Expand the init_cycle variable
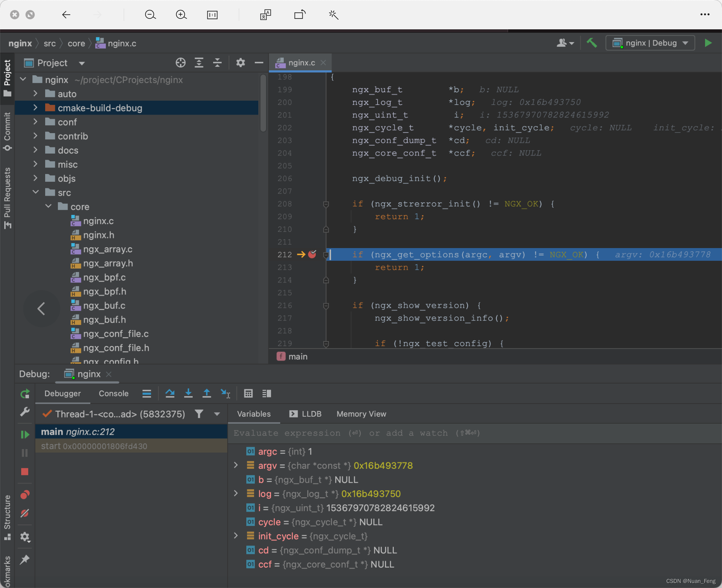Image resolution: width=722 pixels, height=588 pixels. [236, 536]
